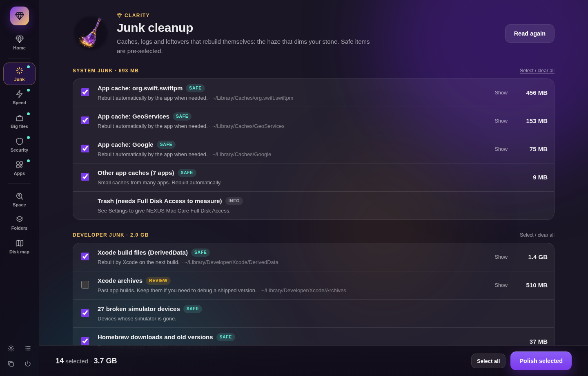Show Xcode DerivedData location
588x376 pixels.
click(x=501, y=257)
